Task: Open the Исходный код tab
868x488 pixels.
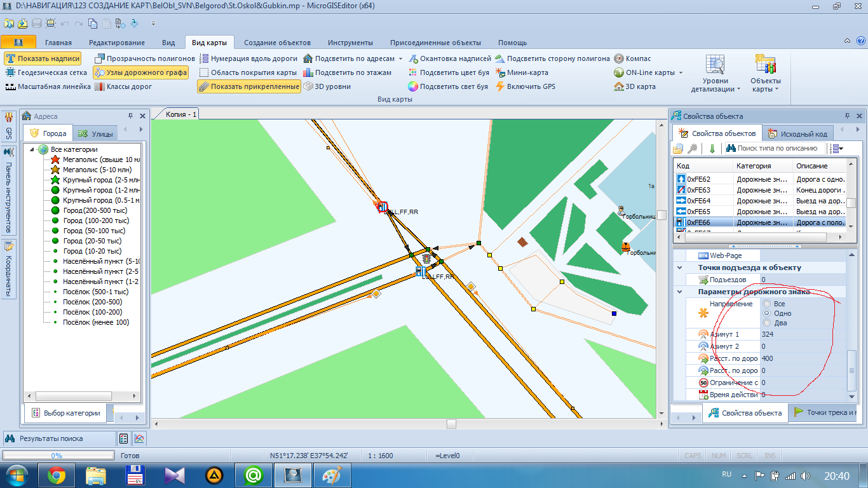Action: click(x=797, y=133)
